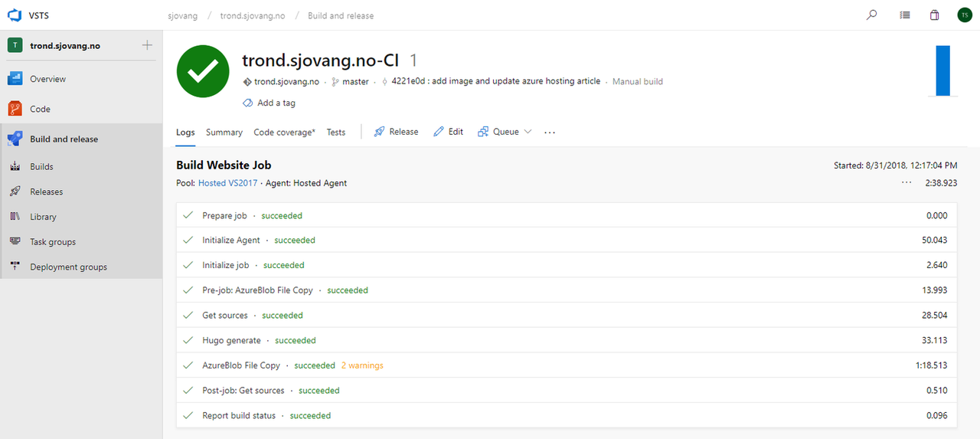The width and height of the screenshot is (980, 439).
Task: Click the Builds icon in sidebar
Action: coord(15,166)
